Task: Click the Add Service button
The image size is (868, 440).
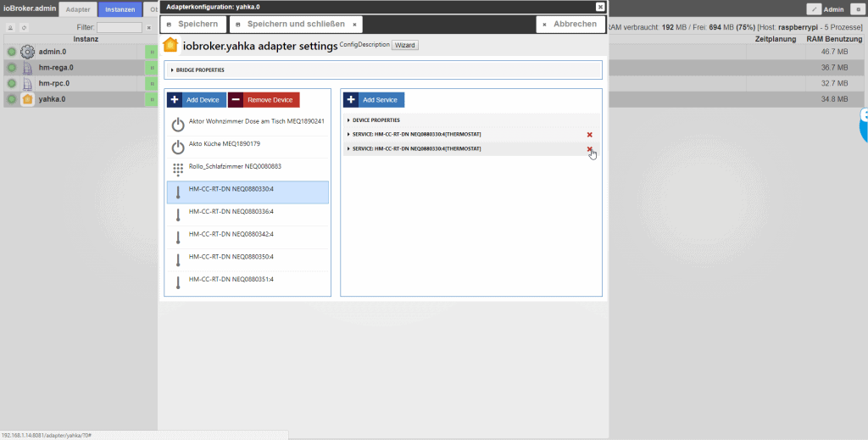Action: coord(374,100)
